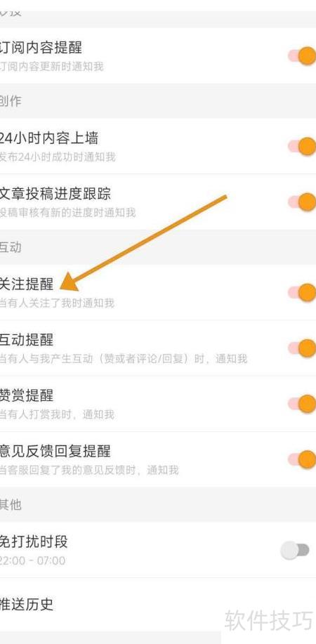This screenshot has width=316, height=644.
Task: Disable 赞赏提醒 notification switch
Action: click(302, 403)
